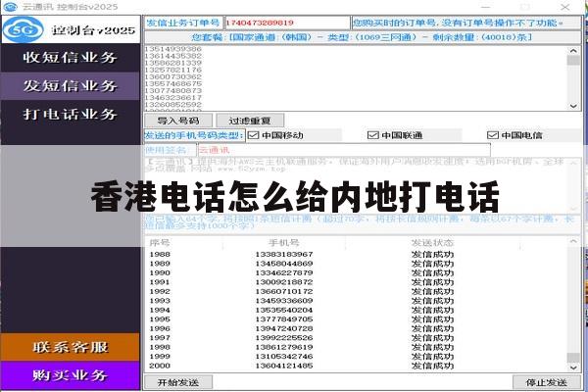This screenshot has height=392, width=588.
Task: Select phone number 13077480873 in list
Action: (x=173, y=90)
